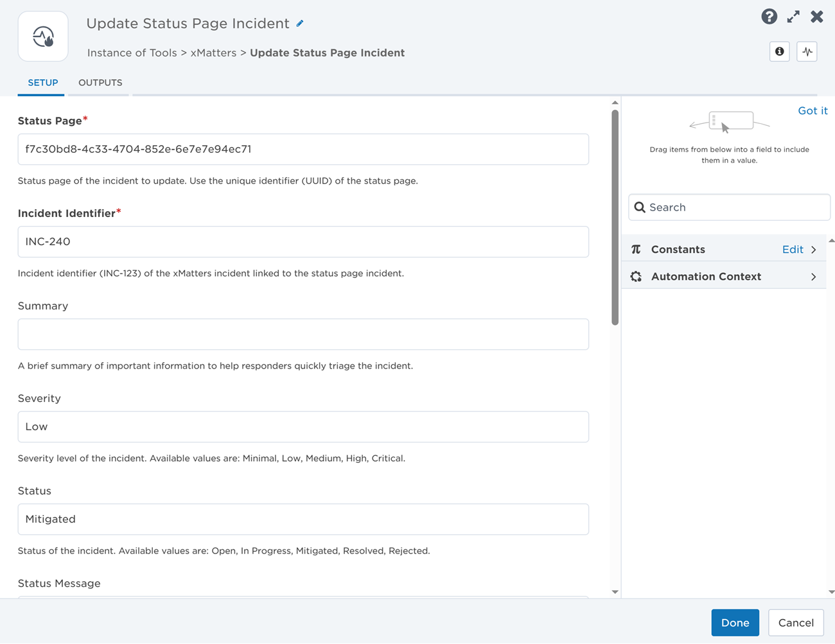Click the Severity field containing Low
Screen dimensions: 835x644
pos(303,427)
